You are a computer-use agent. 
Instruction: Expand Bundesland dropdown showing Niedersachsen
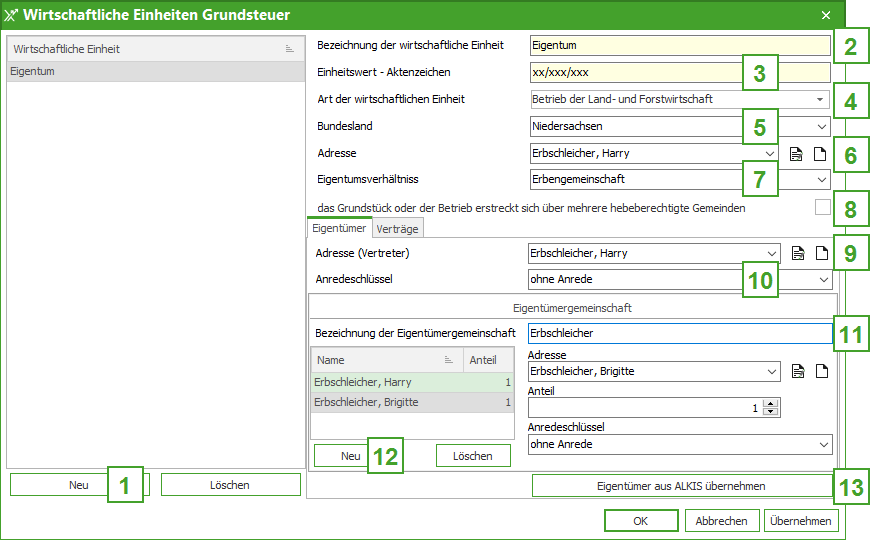pyautogui.click(x=821, y=126)
